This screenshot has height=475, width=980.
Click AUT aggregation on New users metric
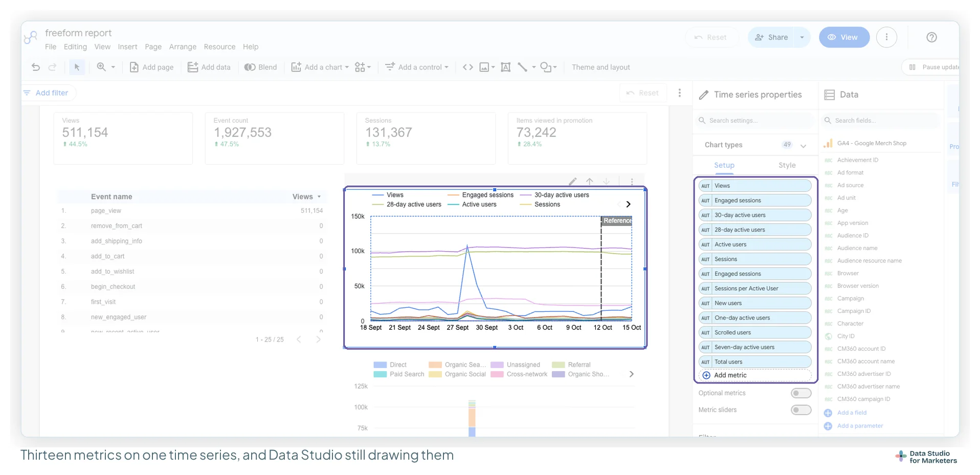click(705, 303)
